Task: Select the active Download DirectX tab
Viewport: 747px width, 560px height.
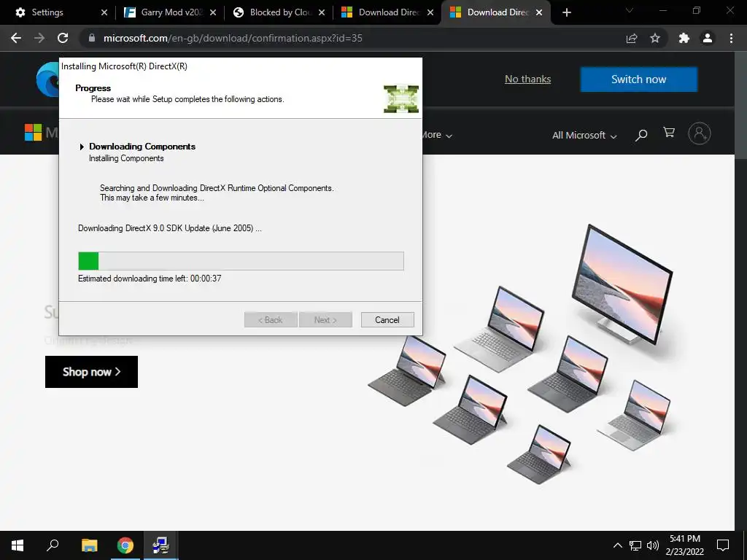Action: [498, 12]
